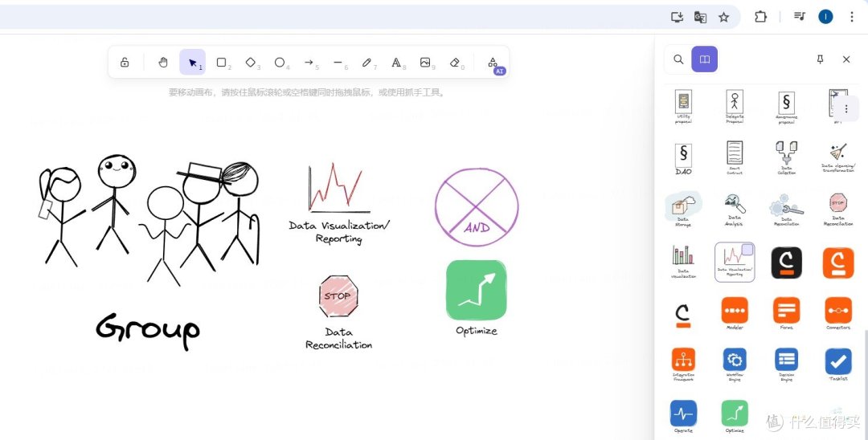Open the browser media control icon
This screenshot has width=868, height=440.
(800, 17)
